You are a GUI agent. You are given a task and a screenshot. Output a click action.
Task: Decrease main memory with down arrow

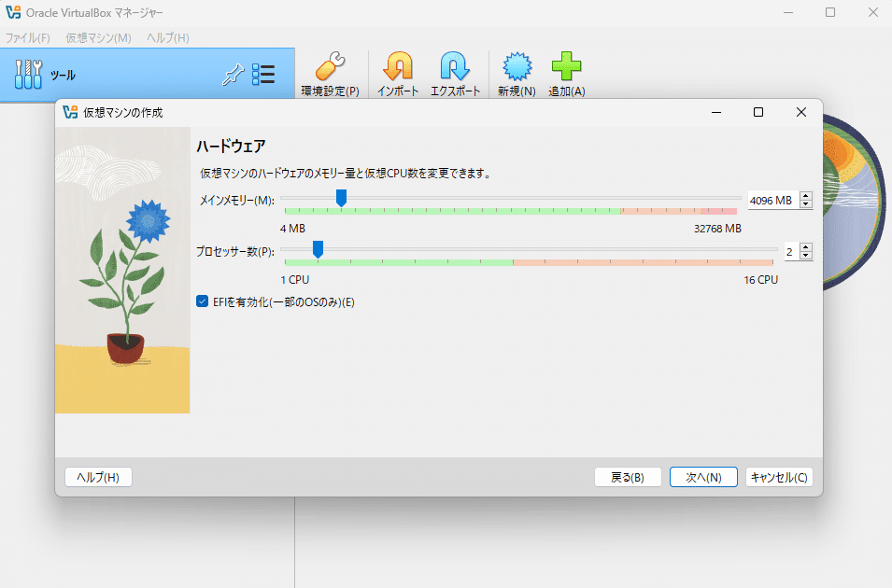(805, 203)
